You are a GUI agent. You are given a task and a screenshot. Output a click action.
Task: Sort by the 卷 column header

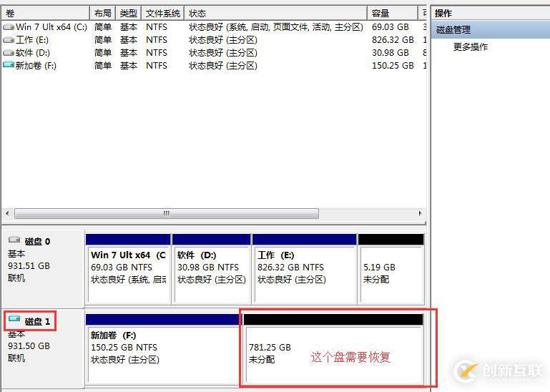pos(46,14)
